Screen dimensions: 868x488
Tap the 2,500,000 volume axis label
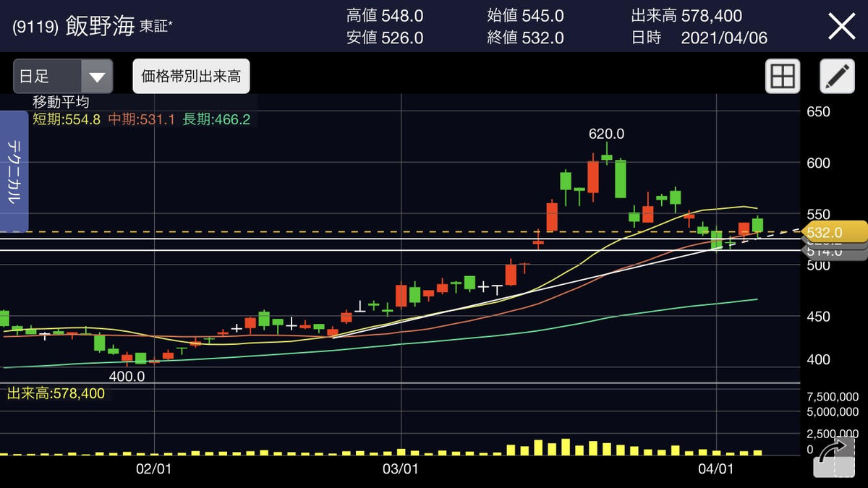pyautogui.click(x=832, y=433)
